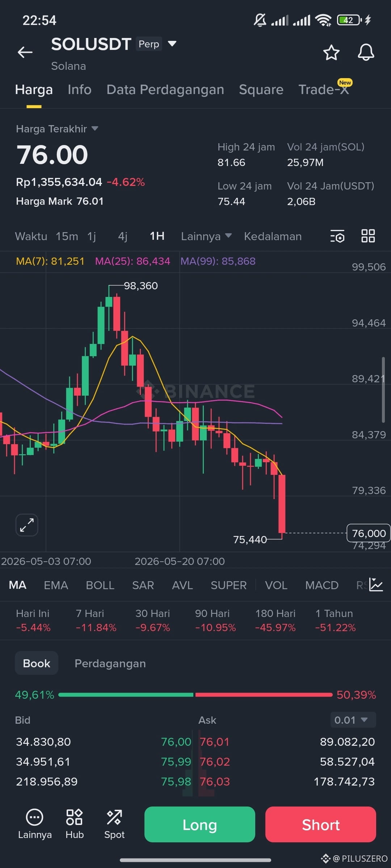Open Data Perdagangan tab
This screenshot has height=868, width=391.
165,90
